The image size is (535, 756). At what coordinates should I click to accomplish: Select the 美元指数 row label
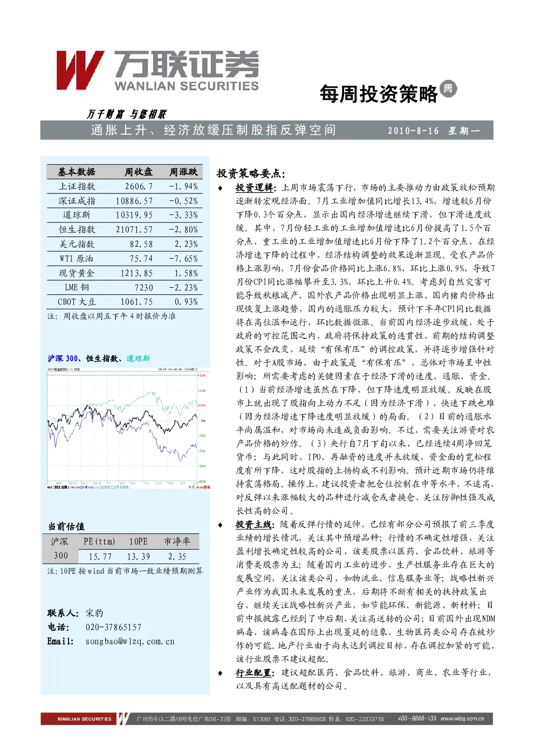point(77,244)
